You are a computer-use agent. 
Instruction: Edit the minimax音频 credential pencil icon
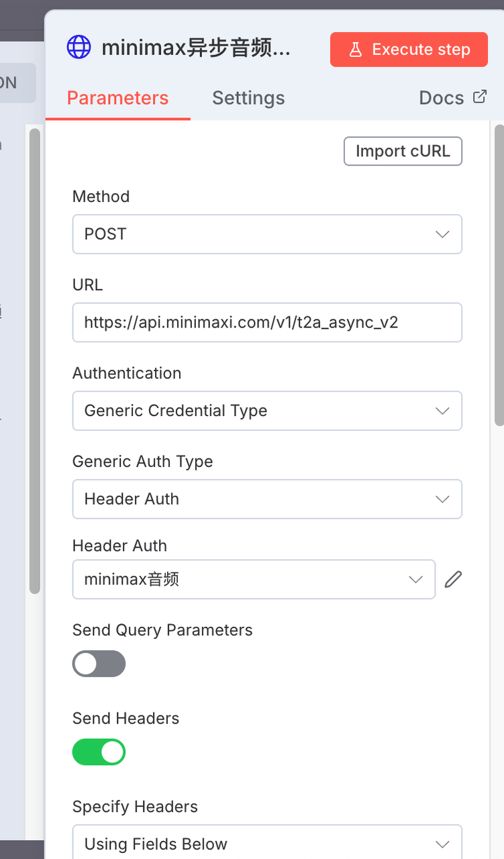[x=454, y=579]
